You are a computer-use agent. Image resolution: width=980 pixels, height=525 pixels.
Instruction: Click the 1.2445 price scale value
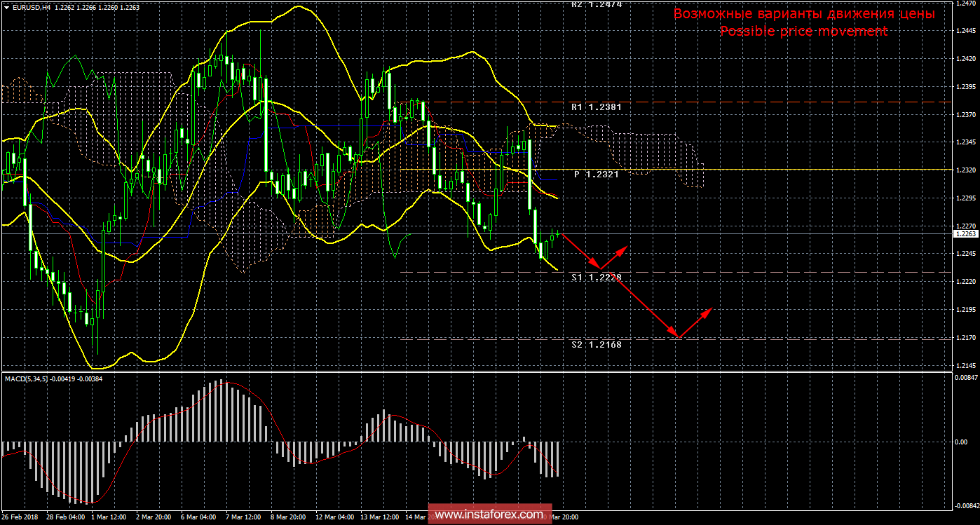965,31
